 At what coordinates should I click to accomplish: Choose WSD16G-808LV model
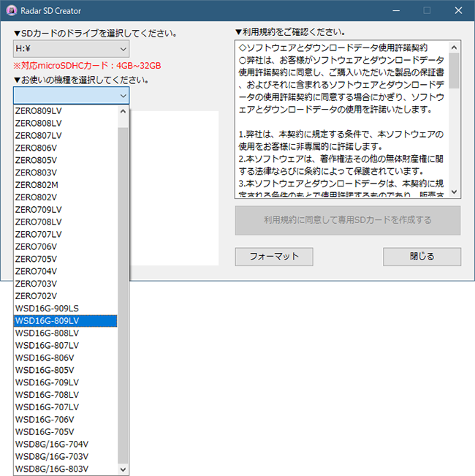[x=65, y=333]
